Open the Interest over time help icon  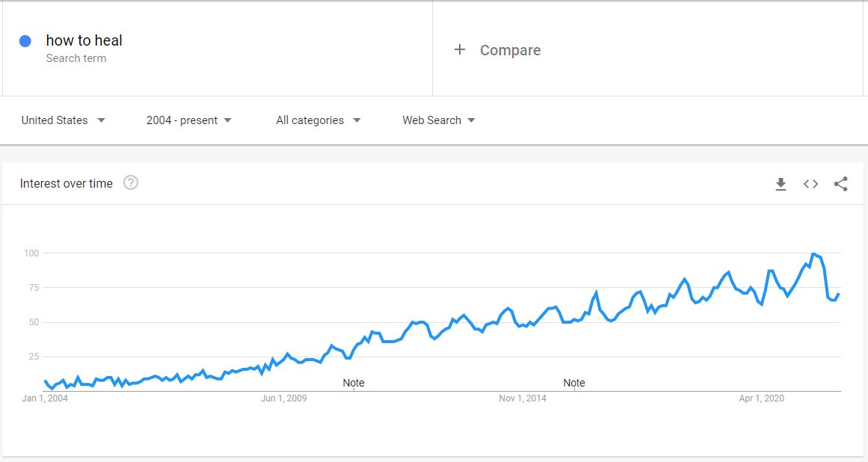131,182
